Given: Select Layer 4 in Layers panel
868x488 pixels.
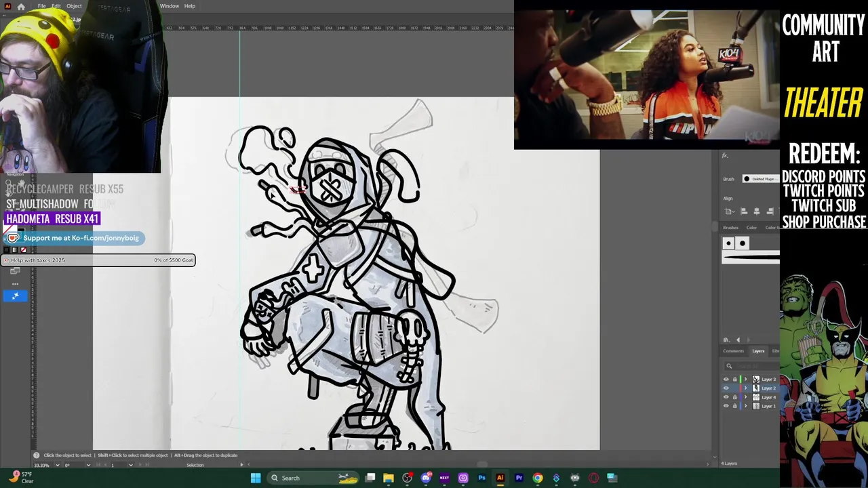Looking at the screenshot, I should (x=768, y=397).
